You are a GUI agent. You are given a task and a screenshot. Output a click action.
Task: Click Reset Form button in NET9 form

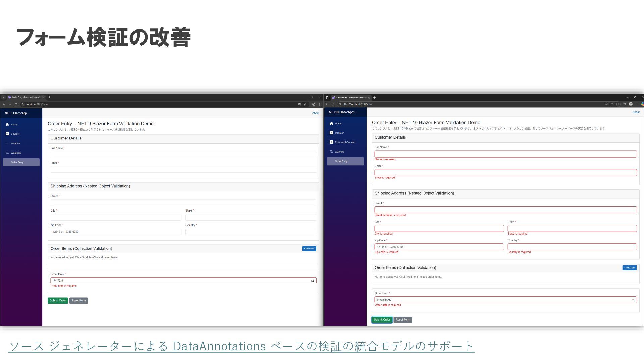(x=78, y=301)
